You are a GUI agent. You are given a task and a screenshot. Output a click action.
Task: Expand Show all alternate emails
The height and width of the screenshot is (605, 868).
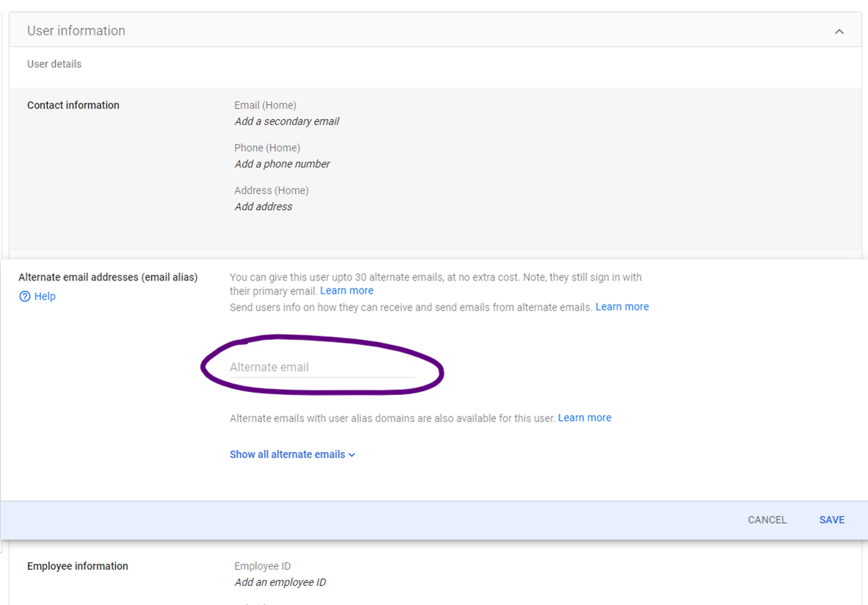coord(287,454)
